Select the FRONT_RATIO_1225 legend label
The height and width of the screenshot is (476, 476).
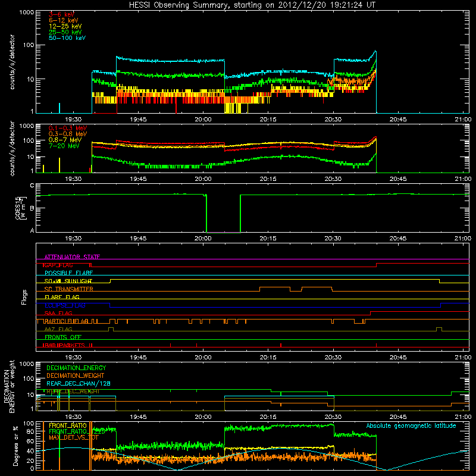(x=77, y=431)
